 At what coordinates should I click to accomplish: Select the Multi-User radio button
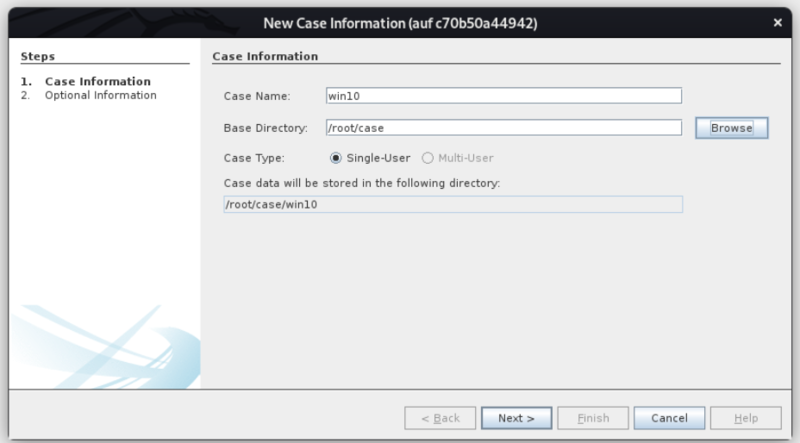(429, 158)
